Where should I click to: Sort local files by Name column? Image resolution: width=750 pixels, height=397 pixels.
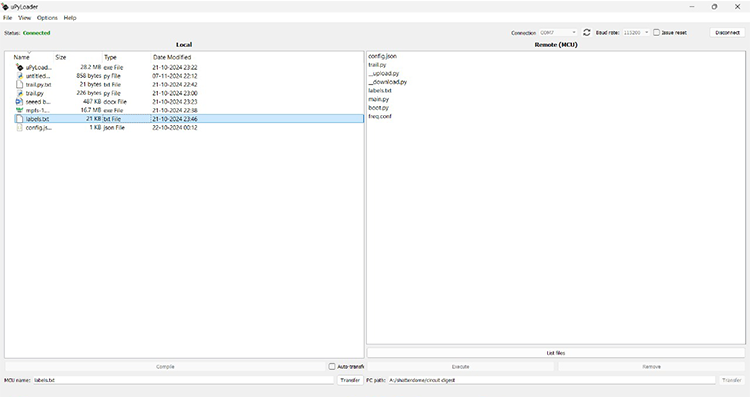pyautogui.click(x=22, y=57)
